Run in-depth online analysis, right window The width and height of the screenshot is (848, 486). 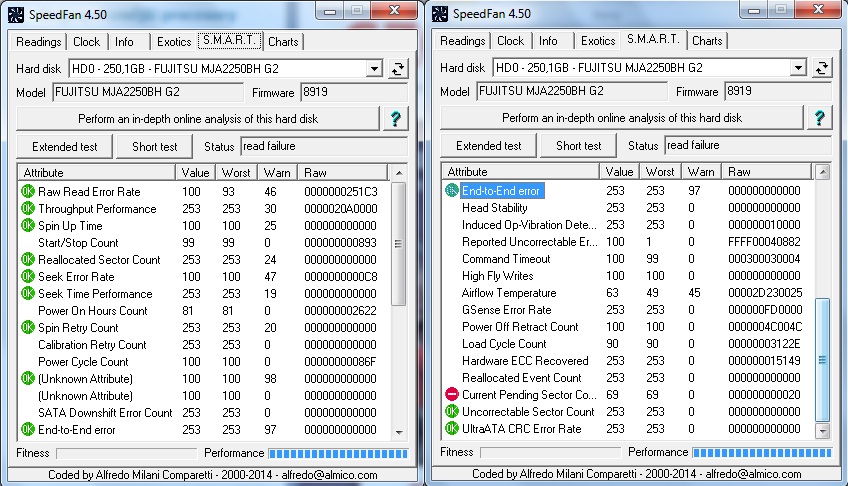622,118
